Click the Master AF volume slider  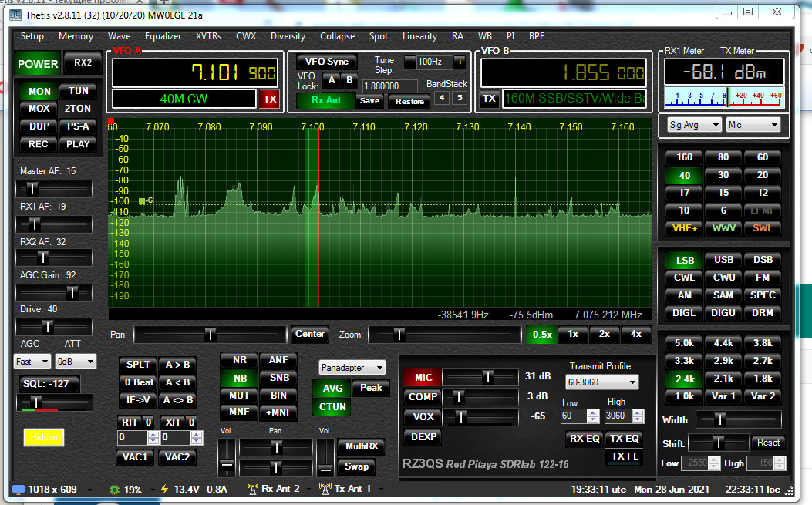[54, 189]
